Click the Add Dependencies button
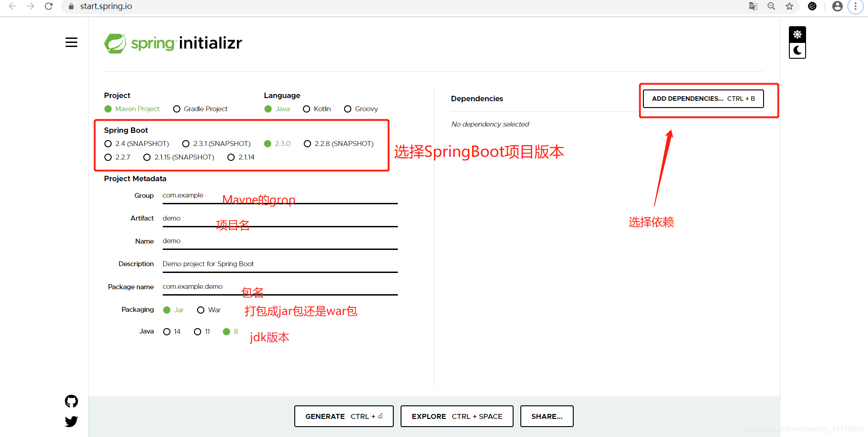This screenshot has width=868, height=437. click(703, 99)
